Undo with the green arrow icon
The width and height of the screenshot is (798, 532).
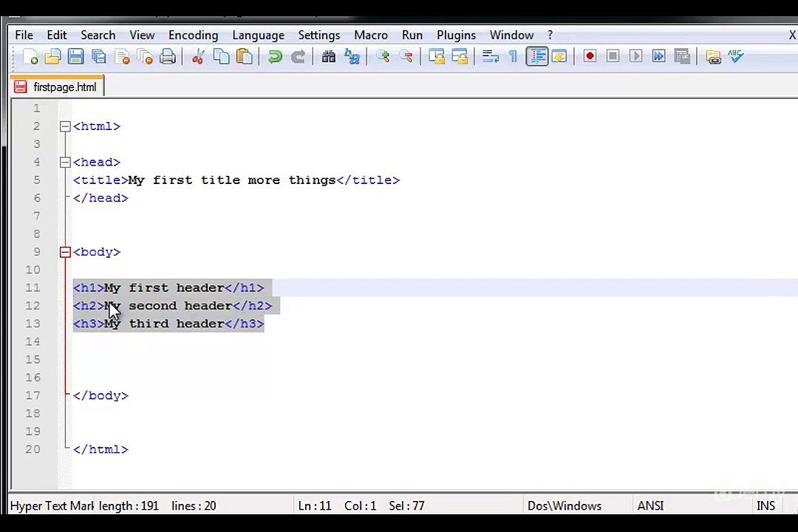[x=275, y=56]
